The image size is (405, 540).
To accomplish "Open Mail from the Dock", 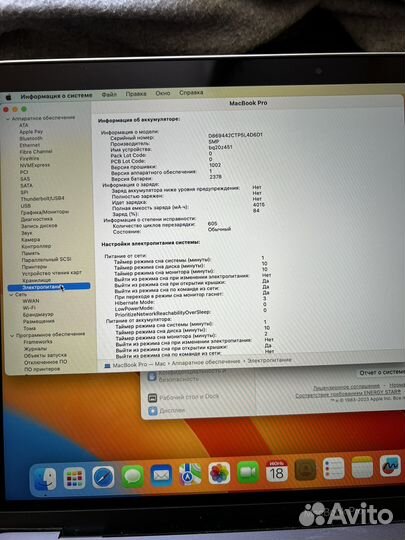I will point(161,476).
